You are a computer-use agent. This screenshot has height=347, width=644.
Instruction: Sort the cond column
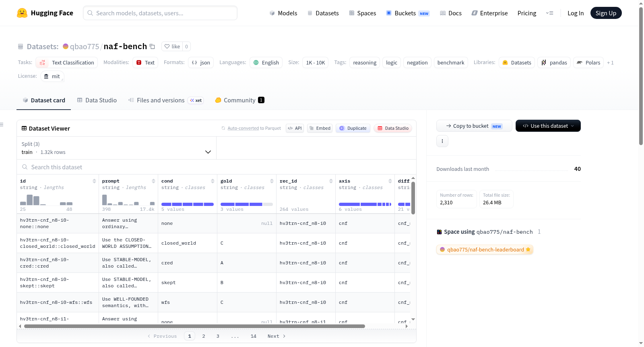point(213,181)
